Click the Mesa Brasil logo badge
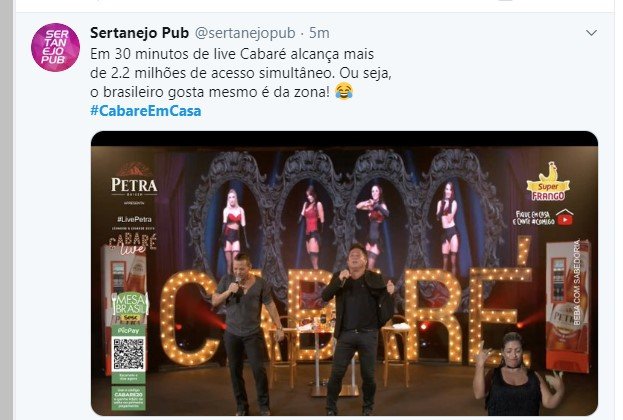The image size is (623, 420). click(x=130, y=308)
